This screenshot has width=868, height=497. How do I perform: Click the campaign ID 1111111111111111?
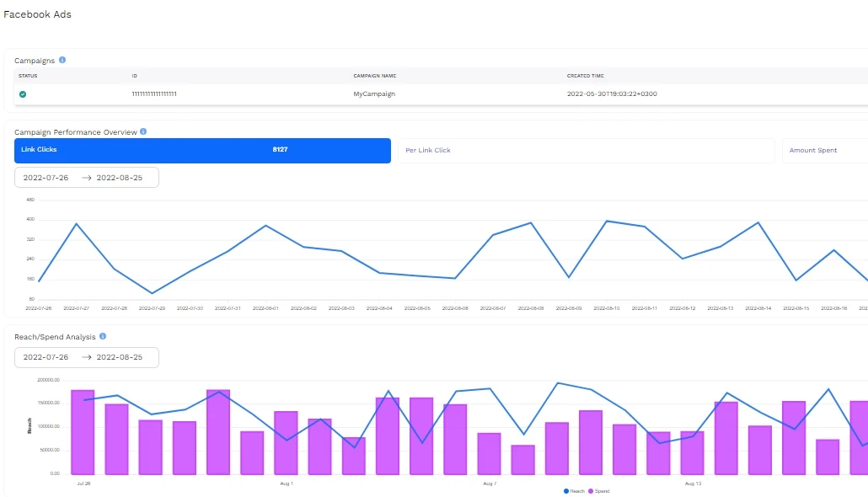click(x=154, y=94)
